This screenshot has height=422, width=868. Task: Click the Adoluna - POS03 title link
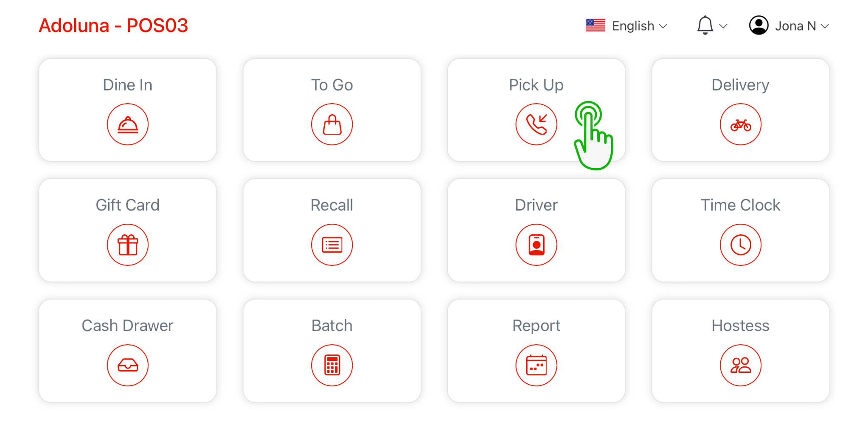pyautogui.click(x=113, y=25)
